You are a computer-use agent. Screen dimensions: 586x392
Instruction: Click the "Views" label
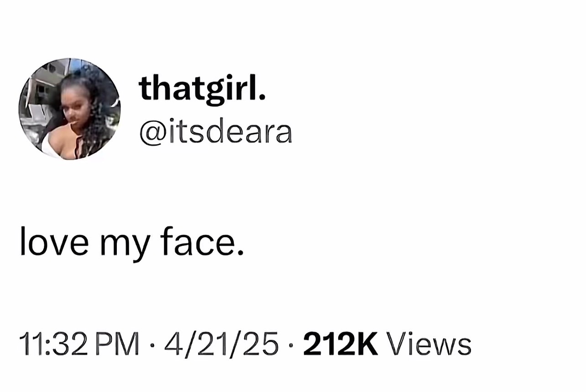(429, 344)
